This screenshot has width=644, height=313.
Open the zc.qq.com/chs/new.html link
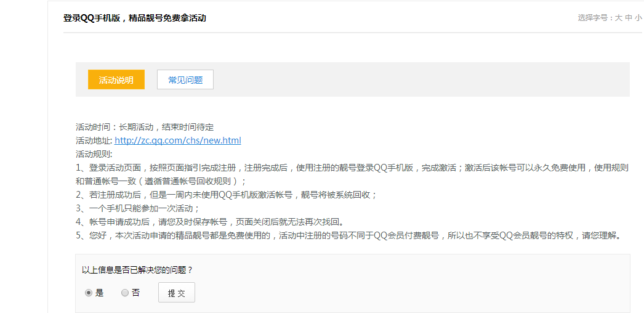tap(178, 140)
